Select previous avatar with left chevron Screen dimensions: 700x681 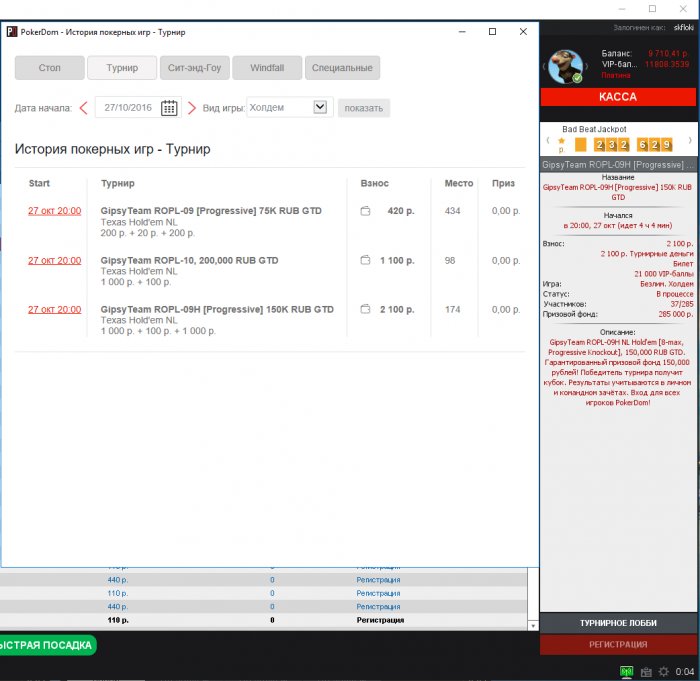pos(544,66)
